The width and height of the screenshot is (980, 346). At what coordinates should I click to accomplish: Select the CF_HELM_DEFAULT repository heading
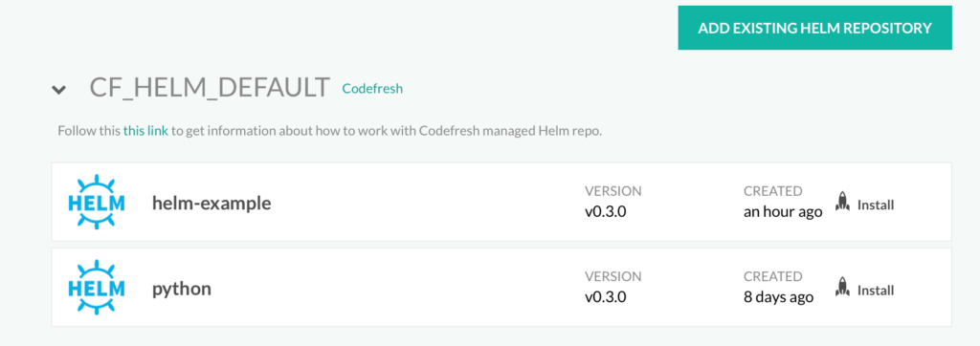(x=210, y=88)
